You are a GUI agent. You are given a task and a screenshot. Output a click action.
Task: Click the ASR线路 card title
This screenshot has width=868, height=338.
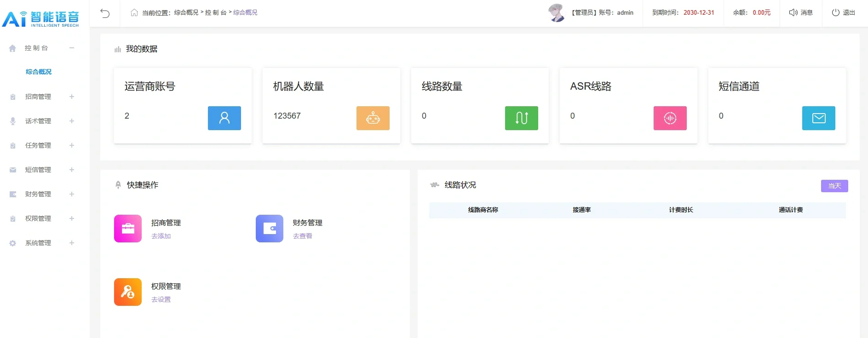click(x=591, y=86)
